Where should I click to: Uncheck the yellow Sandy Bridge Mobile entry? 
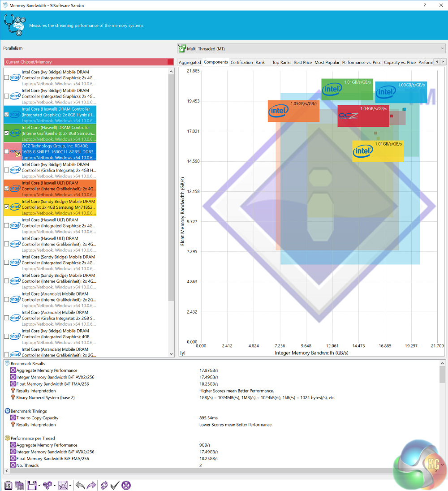(6, 207)
